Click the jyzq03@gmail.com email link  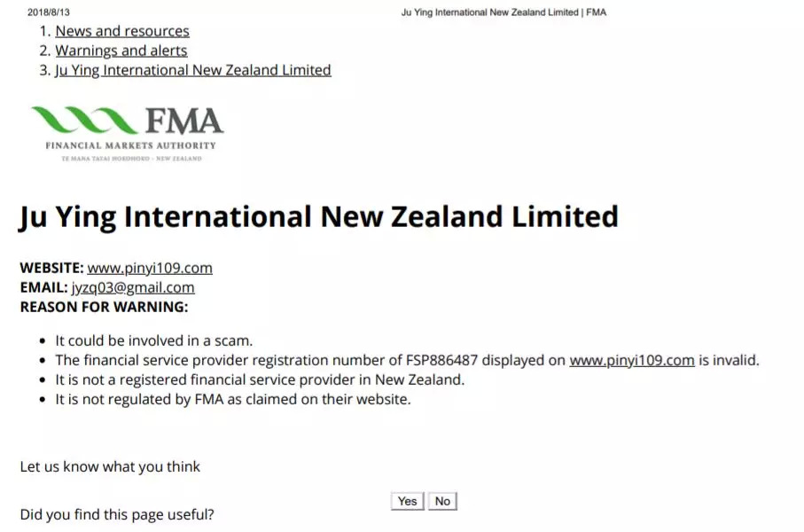[133, 287]
